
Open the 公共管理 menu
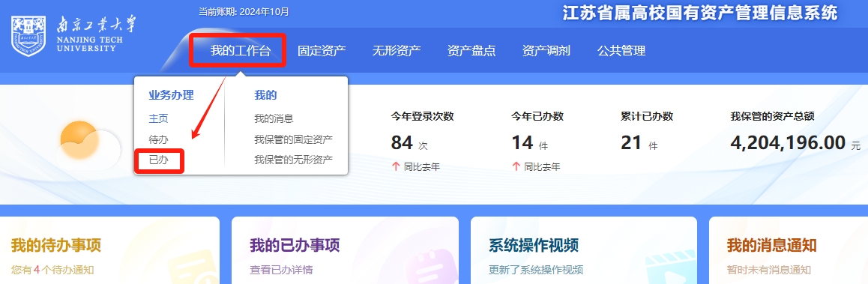621,51
